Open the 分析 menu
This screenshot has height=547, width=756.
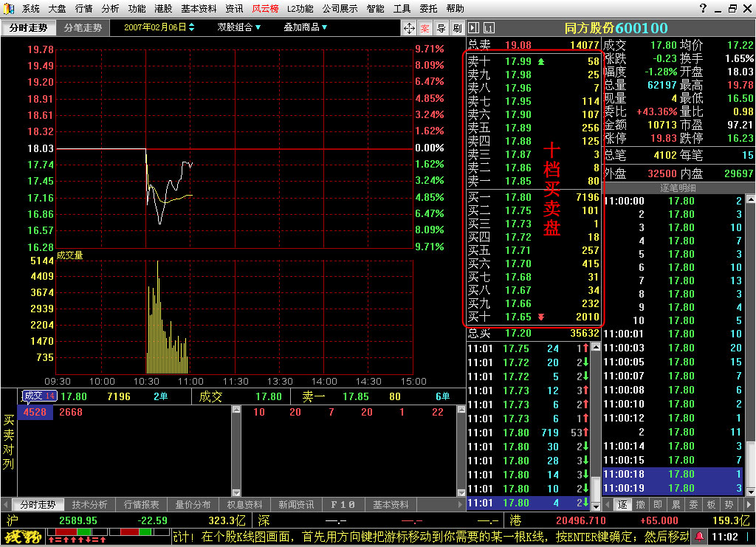pos(111,9)
